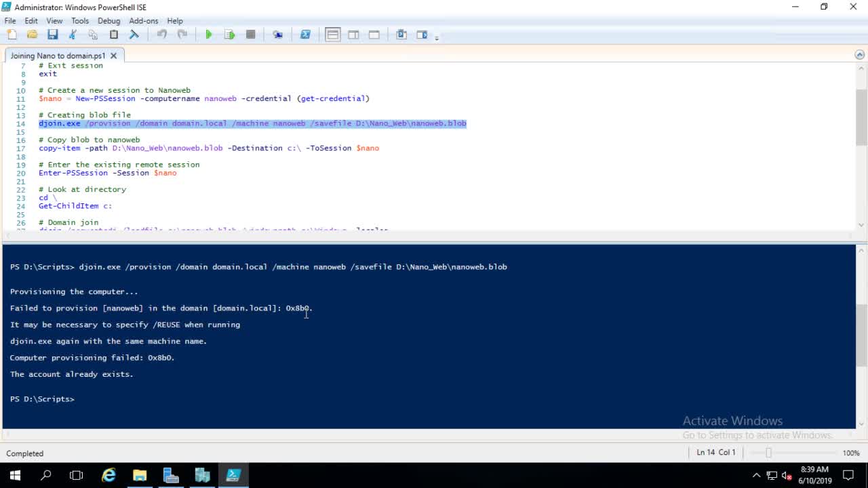Open Action Center notifications icon
Image resolution: width=868 pixels, height=488 pixels.
pyautogui.click(x=848, y=475)
